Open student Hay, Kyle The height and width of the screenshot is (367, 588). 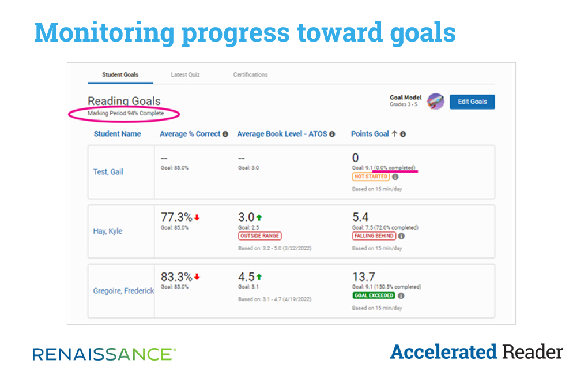[x=108, y=231]
